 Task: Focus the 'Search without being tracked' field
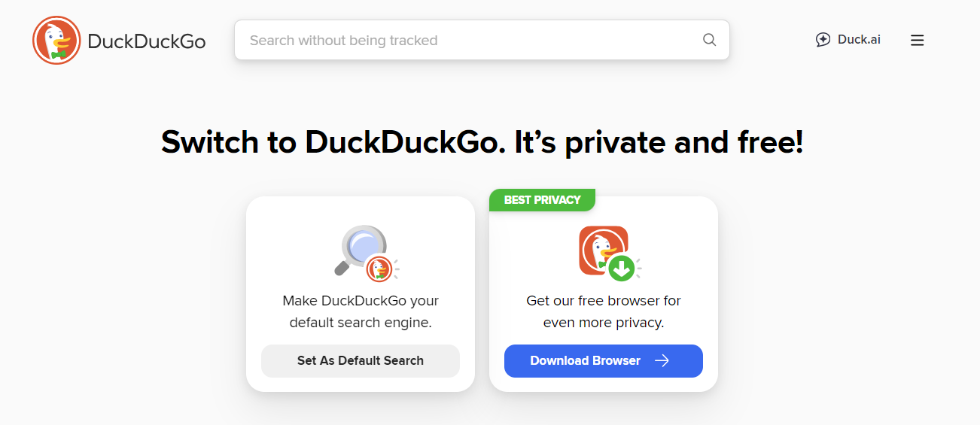point(467,41)
